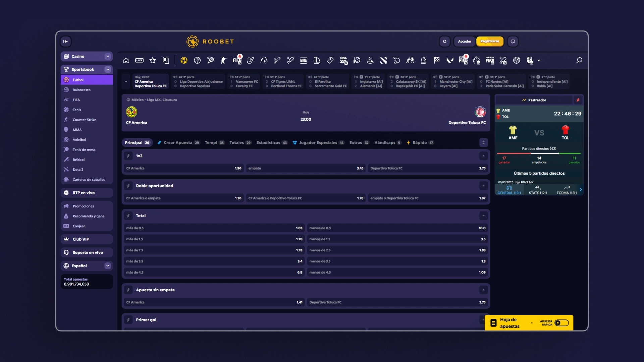
Task: Open the Español language dropdown
Action: 108,266
